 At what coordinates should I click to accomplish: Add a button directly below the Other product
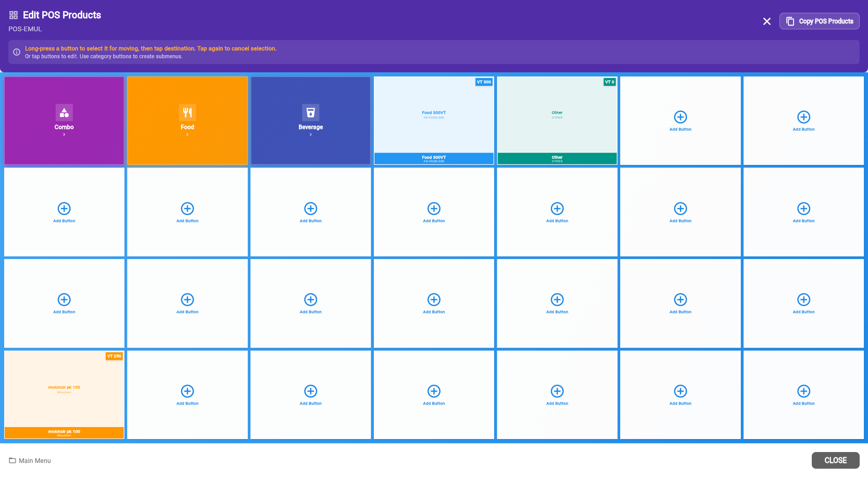pyautogui.click(x=557, y=212)
